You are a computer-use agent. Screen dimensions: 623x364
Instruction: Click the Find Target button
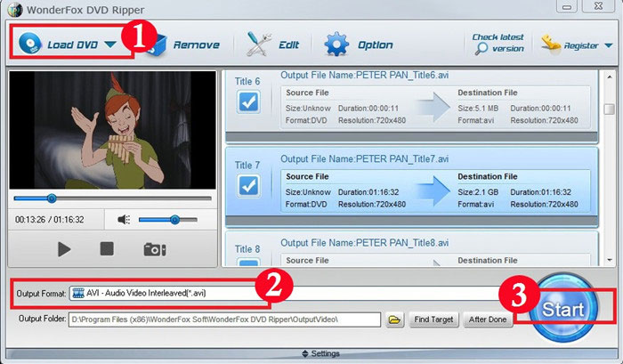[433, 320]
